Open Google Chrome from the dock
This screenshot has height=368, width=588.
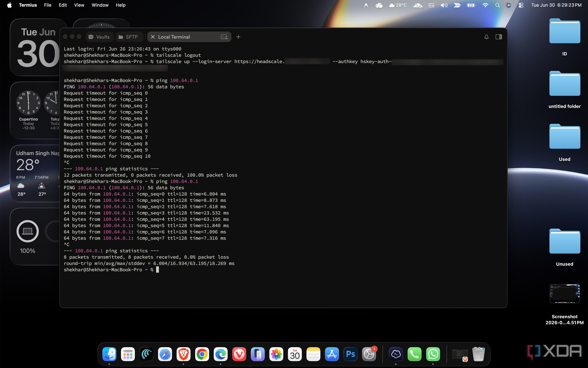202,354
